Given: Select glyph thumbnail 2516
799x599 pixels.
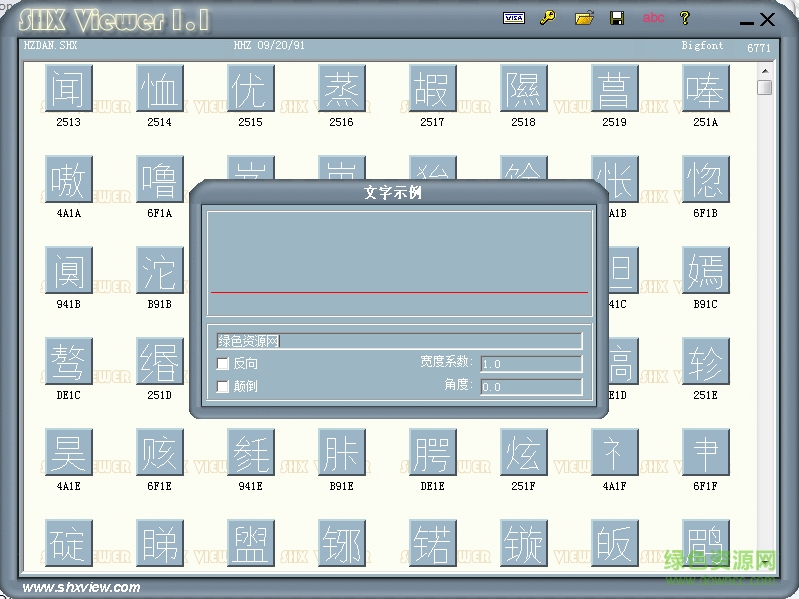Looking at the screenshot, I should pyautogui.click(x=342, y=90).
